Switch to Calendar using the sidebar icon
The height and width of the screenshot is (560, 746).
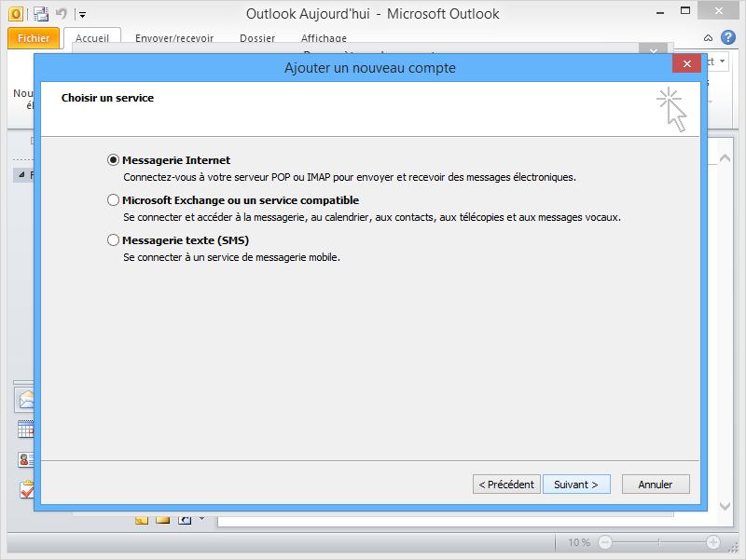tap(25, 429)
